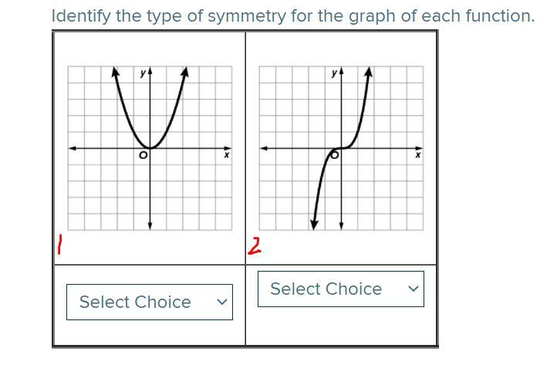Click the x-axis label on the parabola graph
Screen dimensions: 557x392
tap(227, 155)
